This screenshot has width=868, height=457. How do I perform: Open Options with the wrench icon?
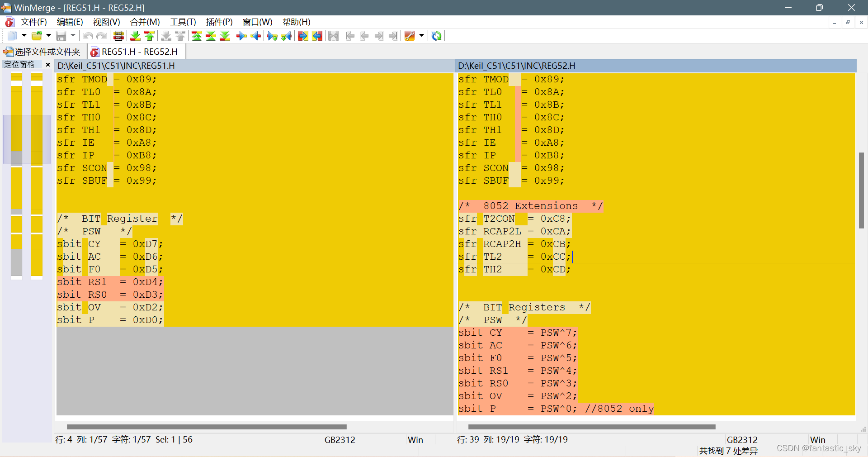click(410, 36)
